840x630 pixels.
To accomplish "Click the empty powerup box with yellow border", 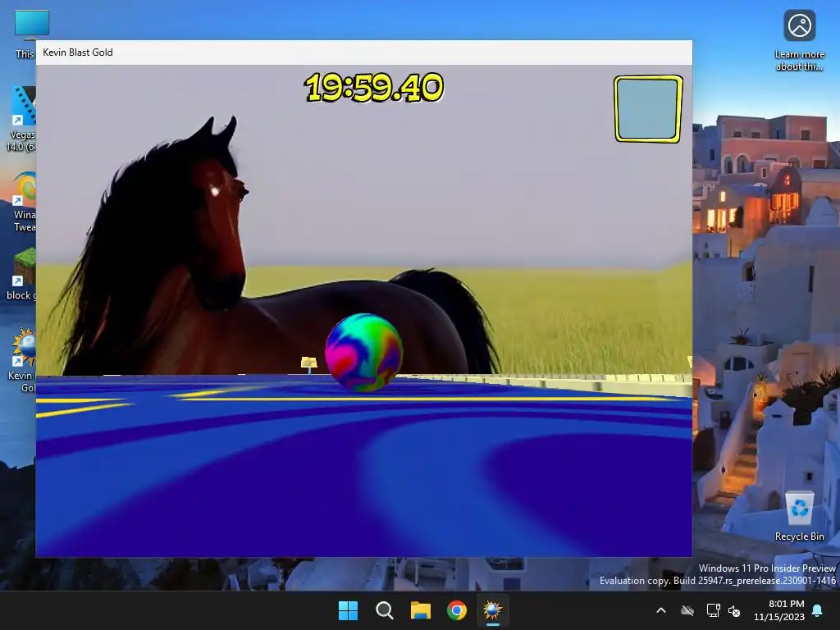I will 648,109.
